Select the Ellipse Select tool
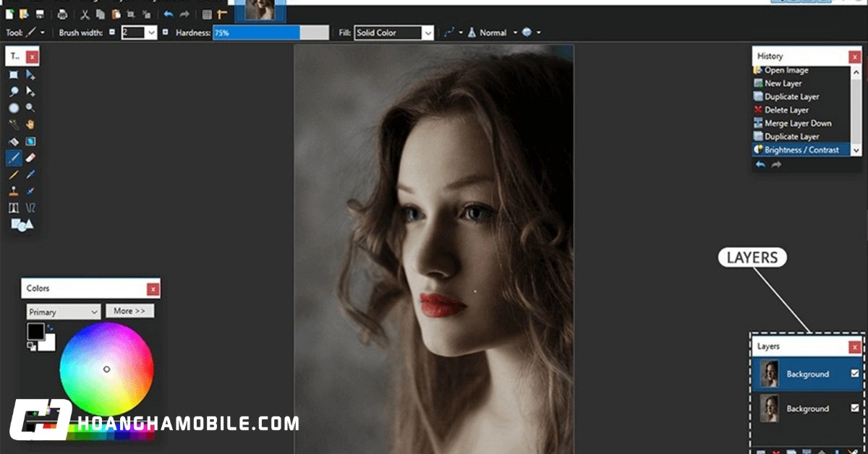This screenshot has height=454, width=868. point(13,108)
